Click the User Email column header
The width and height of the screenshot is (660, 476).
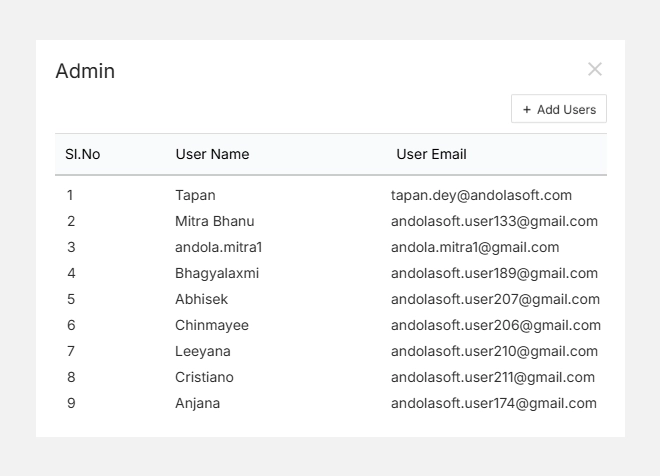431,154
